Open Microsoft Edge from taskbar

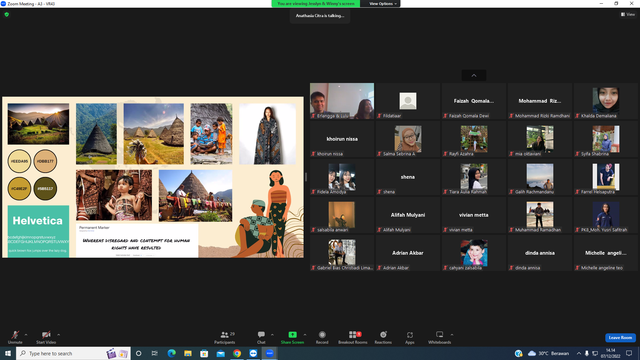click(x=171, y=353)
